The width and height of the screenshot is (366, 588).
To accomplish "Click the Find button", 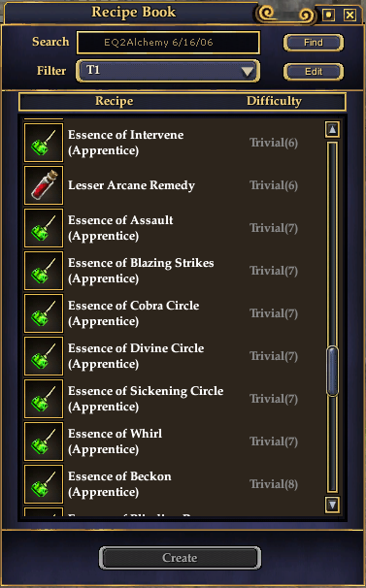I will click(x=313, y=43).
